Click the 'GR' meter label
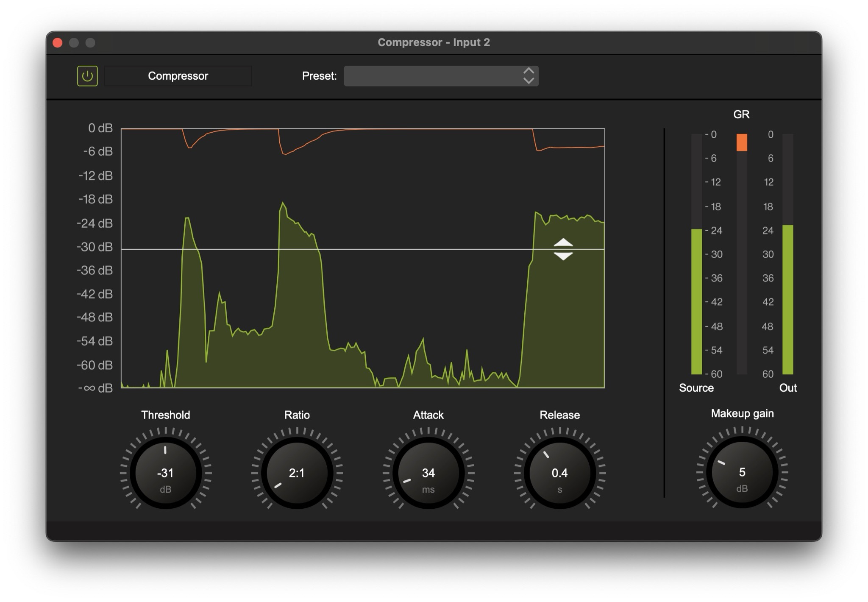The width and height of the screenshot is (868, 602). click(x=741, y=114)
